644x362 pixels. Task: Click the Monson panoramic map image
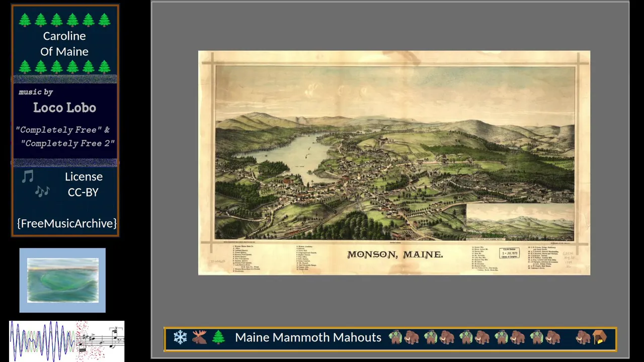394,162
